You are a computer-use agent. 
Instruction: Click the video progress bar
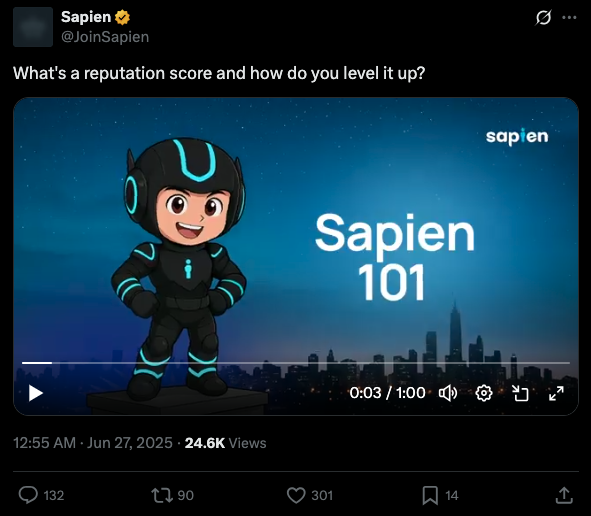click(x=296, y=363)
